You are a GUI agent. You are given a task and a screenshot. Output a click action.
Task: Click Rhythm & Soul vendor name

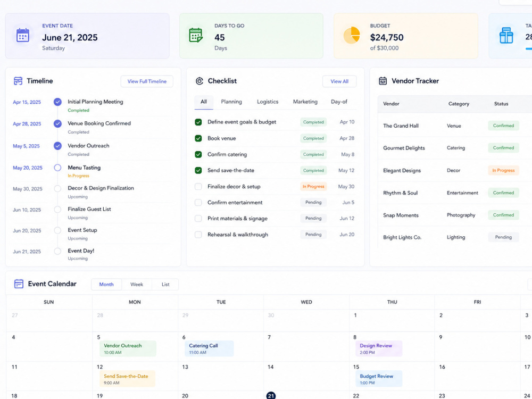click(x=400, y=193)
